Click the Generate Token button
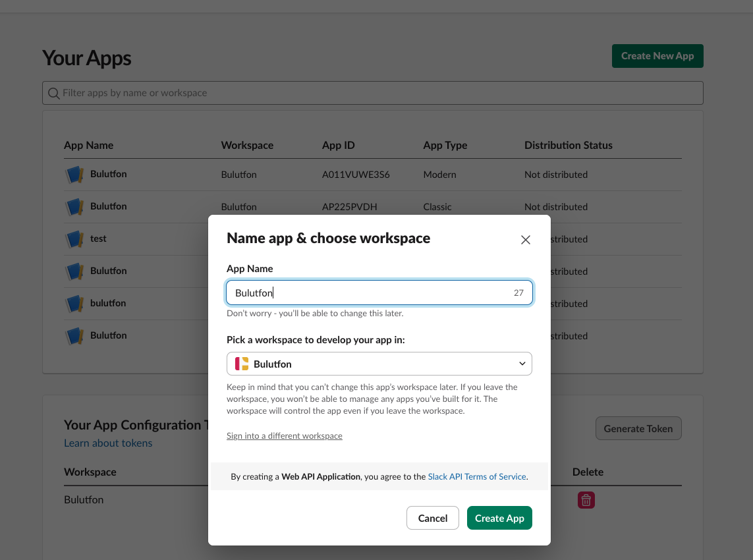Image resolution: width=753 pixels, height=560 pixels. pyautogui.click(x=638, y=428)
